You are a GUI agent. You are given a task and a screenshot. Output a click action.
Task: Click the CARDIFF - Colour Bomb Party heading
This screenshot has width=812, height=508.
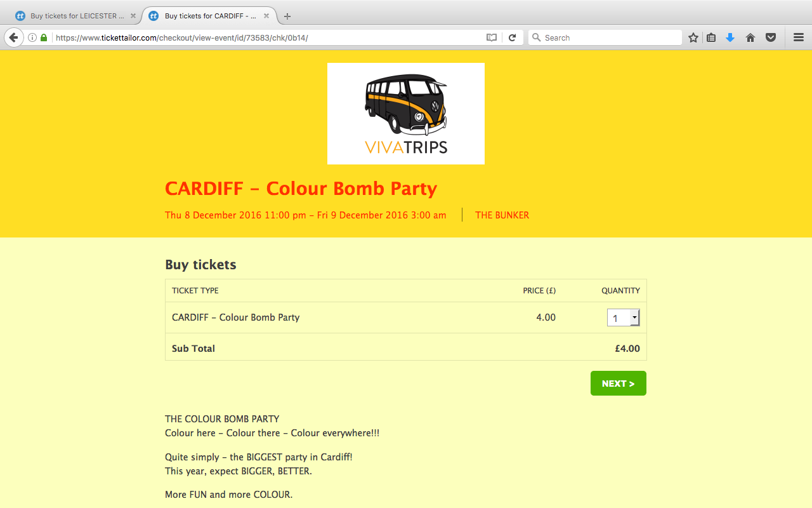pyautogui.click(x=301, y=189)
